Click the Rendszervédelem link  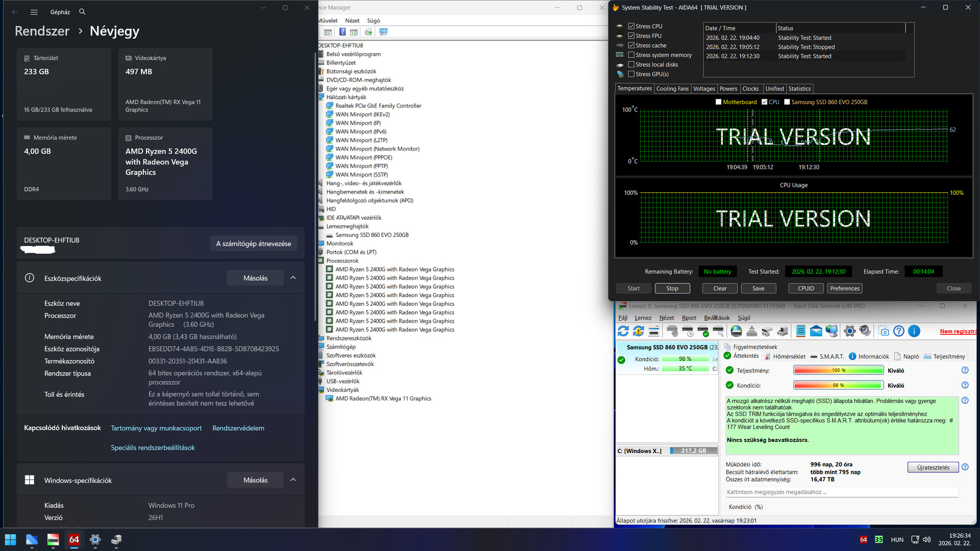click(238, 428)
